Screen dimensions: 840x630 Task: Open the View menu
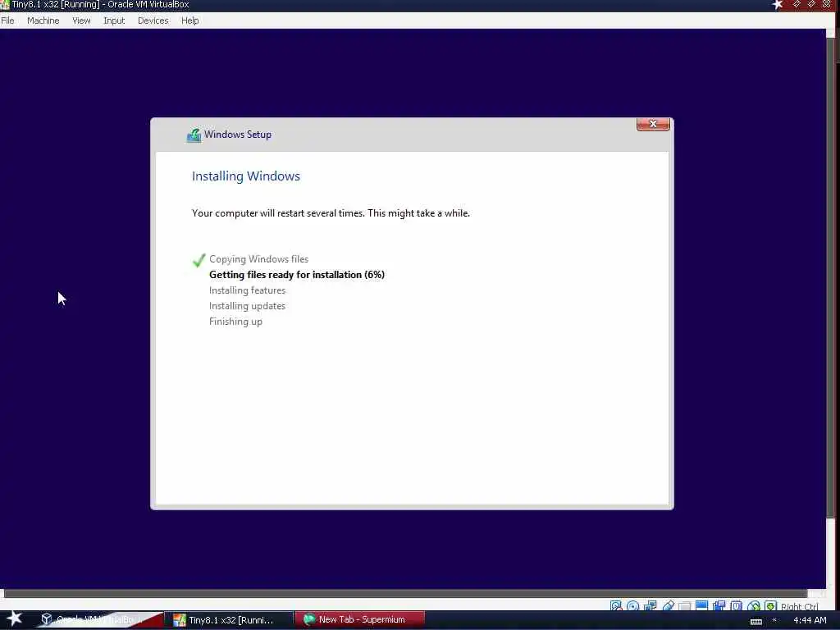point(81,21)
